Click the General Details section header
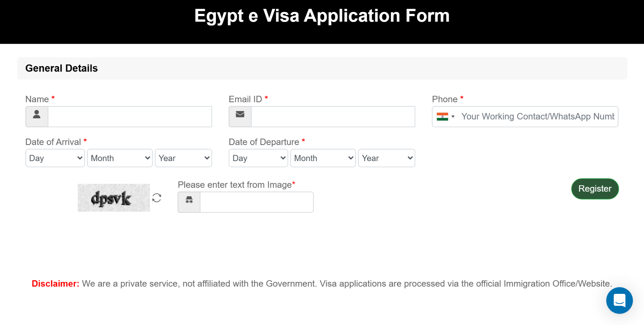This screenshot has height=325, width=644. [x=62, y=68]
